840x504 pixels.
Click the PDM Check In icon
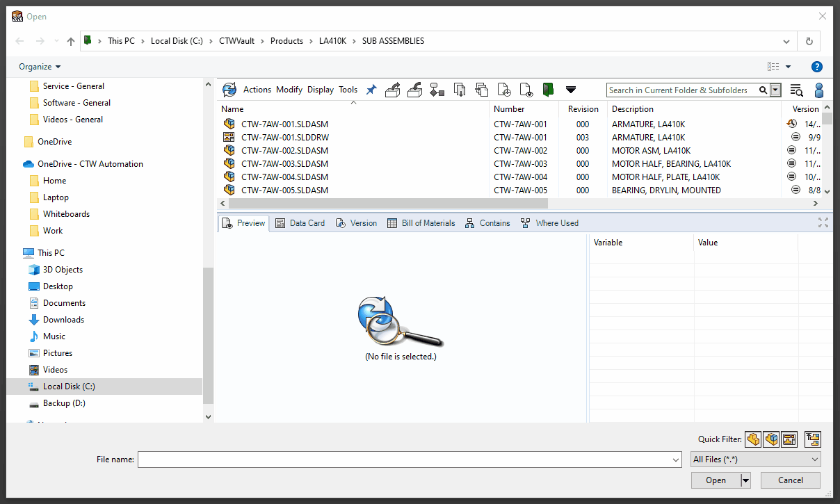[x=415, y=90]
